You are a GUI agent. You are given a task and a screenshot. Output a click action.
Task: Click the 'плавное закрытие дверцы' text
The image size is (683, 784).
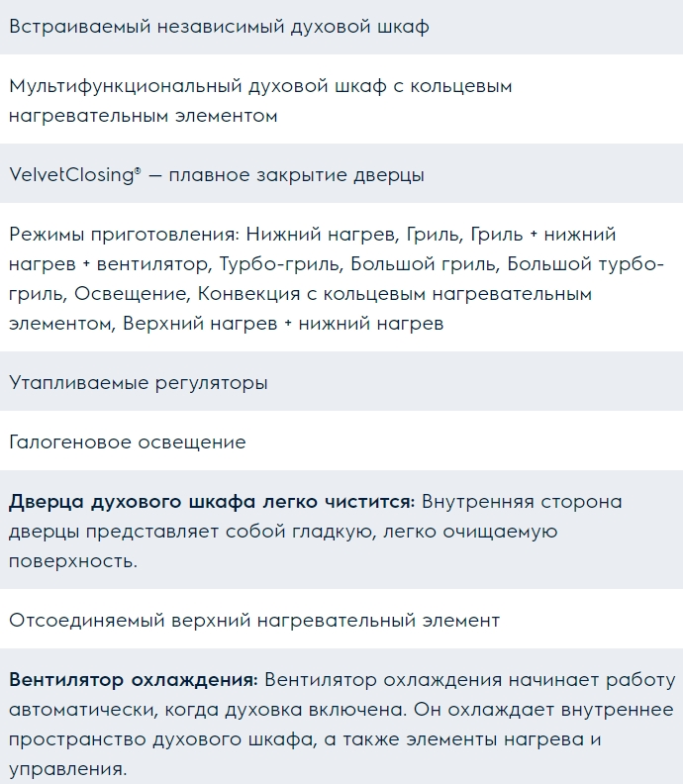[296, 175]
